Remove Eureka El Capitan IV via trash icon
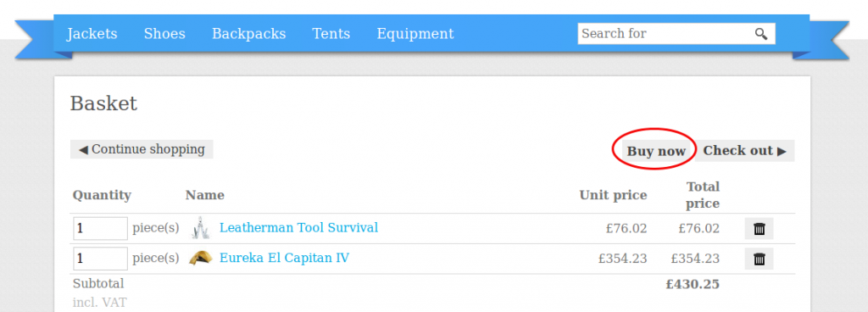 point(759,259)
